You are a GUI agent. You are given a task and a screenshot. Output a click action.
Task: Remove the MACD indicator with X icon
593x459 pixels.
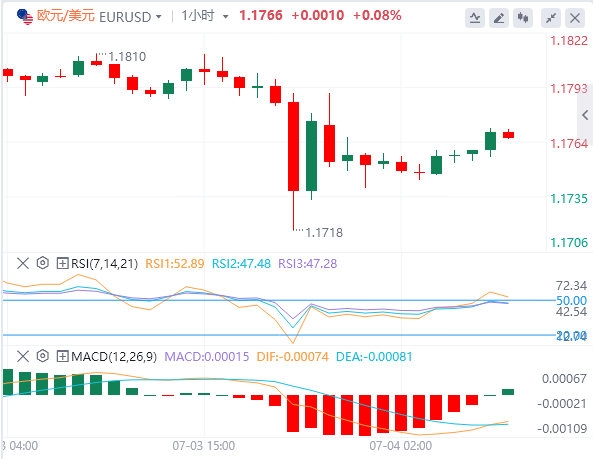point(23,356)
